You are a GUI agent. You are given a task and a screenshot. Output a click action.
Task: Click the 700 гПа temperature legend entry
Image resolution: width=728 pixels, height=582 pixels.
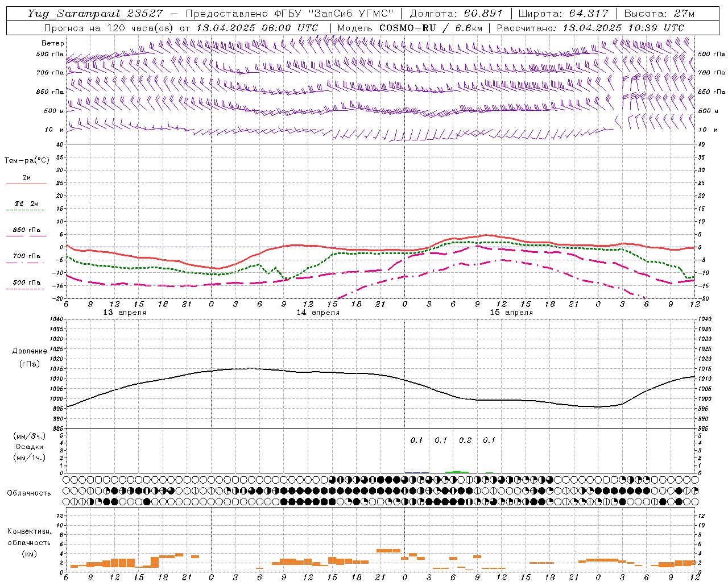26,256
